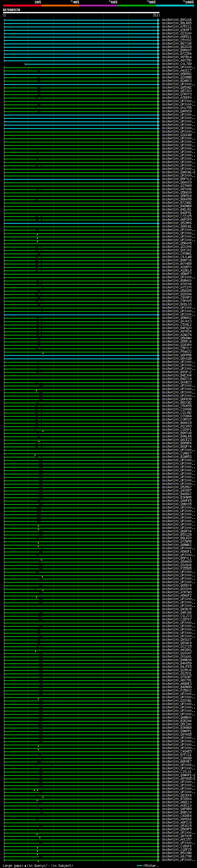Select hit label UniRef100_C9SNH1
The width and height of the screenshot is (197, 868).
176,254
